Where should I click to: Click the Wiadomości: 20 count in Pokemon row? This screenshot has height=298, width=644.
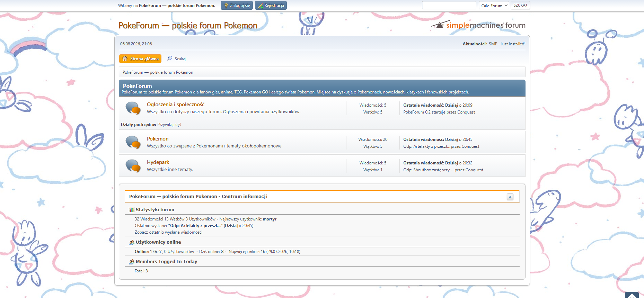tap(373, 139)
